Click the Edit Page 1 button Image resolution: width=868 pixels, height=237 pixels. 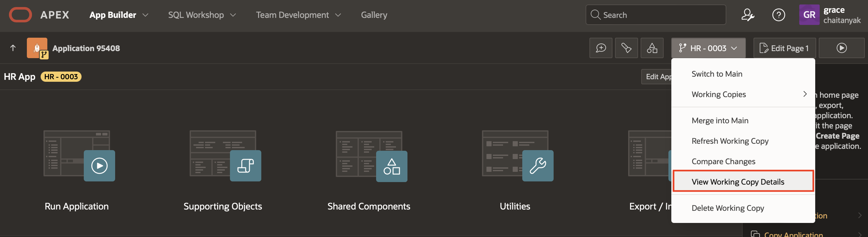pos(784,48)
